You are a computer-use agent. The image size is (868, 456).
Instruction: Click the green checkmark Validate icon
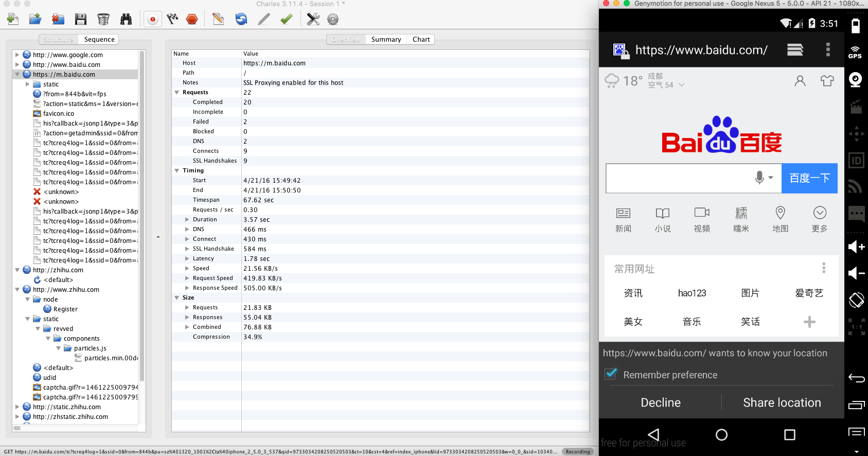pos(286,20)
